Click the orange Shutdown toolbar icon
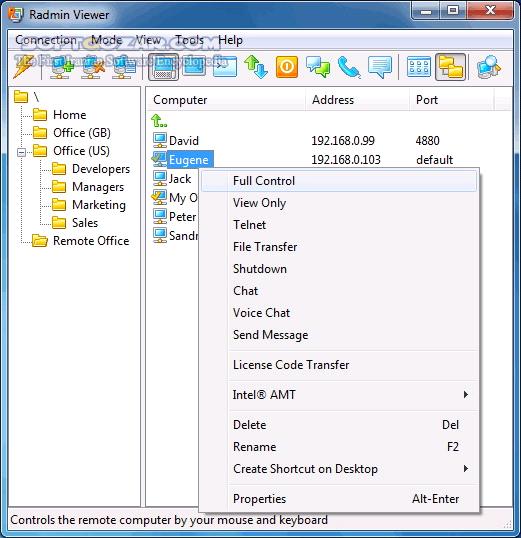Screen dimensions: 521x538 287,67
